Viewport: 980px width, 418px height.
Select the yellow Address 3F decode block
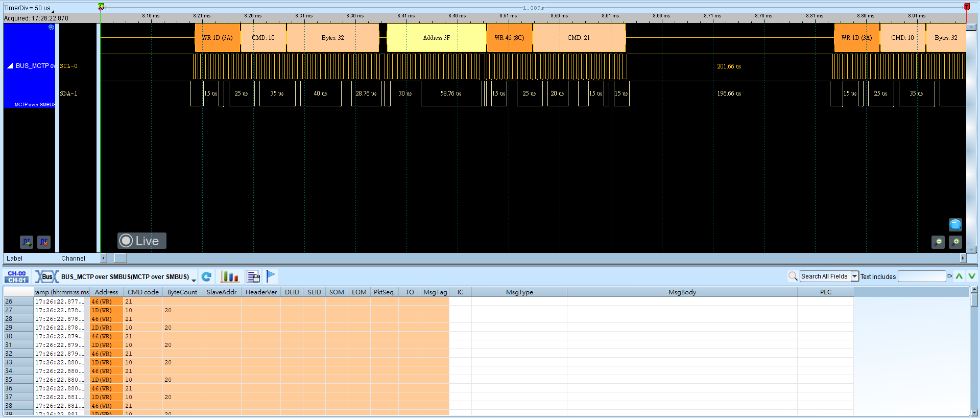point(437,38)
